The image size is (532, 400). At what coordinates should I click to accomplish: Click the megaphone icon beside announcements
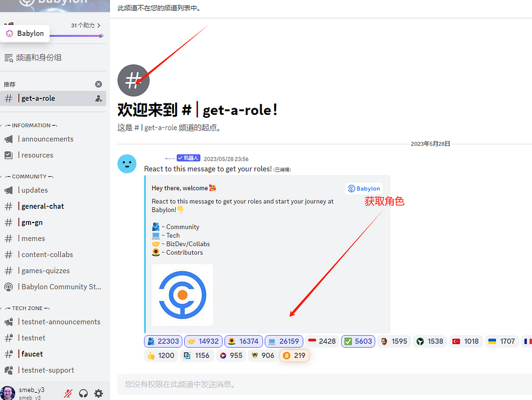9,139
